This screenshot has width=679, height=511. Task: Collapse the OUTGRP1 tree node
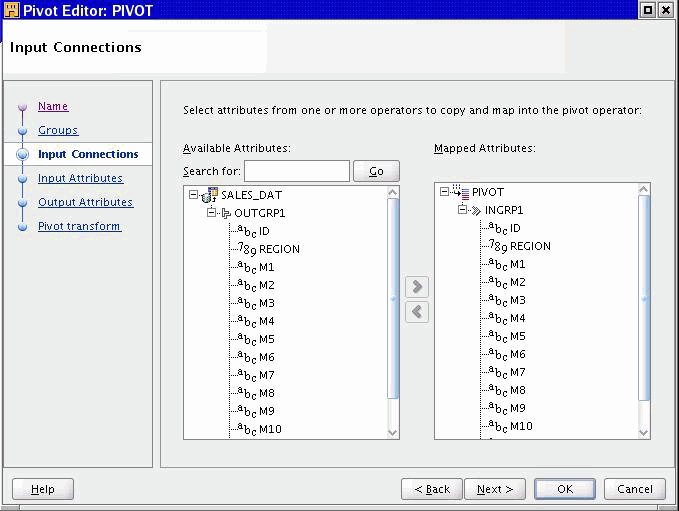pos(211,213)
